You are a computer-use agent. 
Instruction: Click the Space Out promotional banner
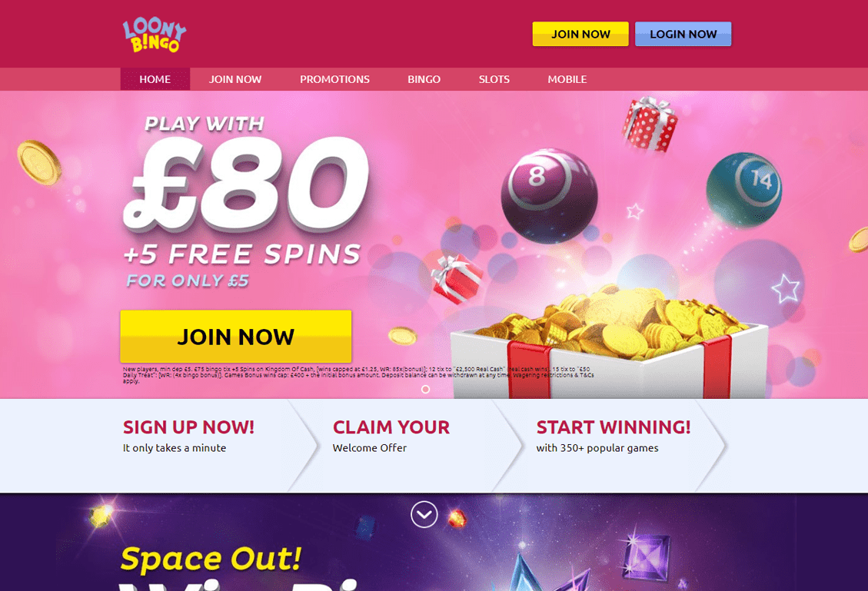coord(434,543)
